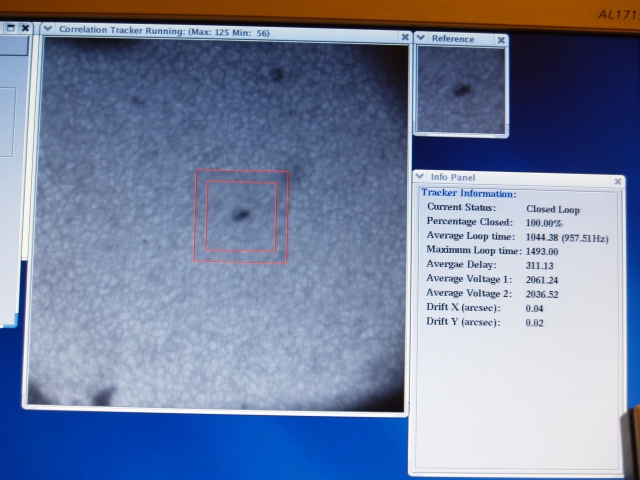
Task: Click the dark spot near top of tracker image
Action: tap(275, 73)
